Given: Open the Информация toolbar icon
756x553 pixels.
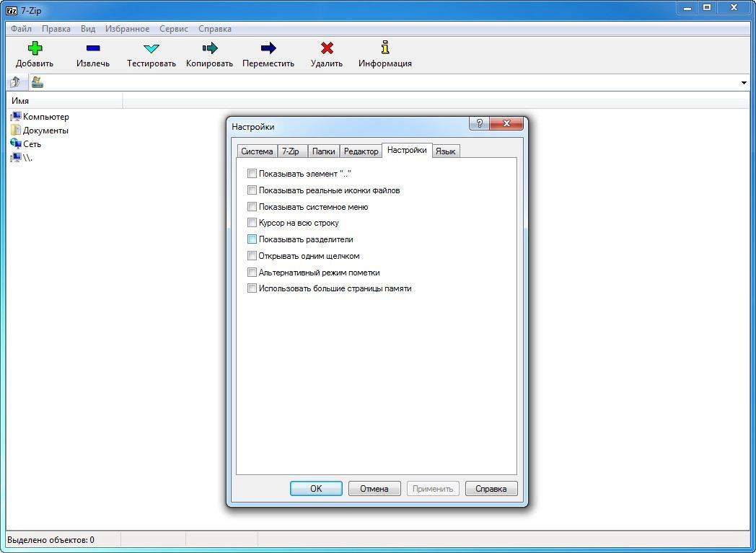Looking at the screenshot, I should [384, 47].
